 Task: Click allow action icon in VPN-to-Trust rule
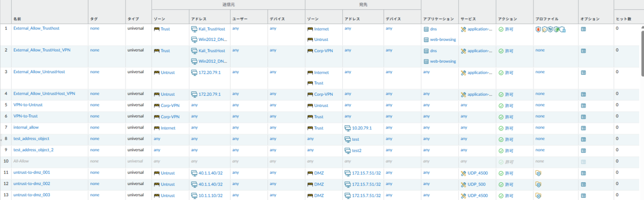pyautogui.click(x=501, y=117)
